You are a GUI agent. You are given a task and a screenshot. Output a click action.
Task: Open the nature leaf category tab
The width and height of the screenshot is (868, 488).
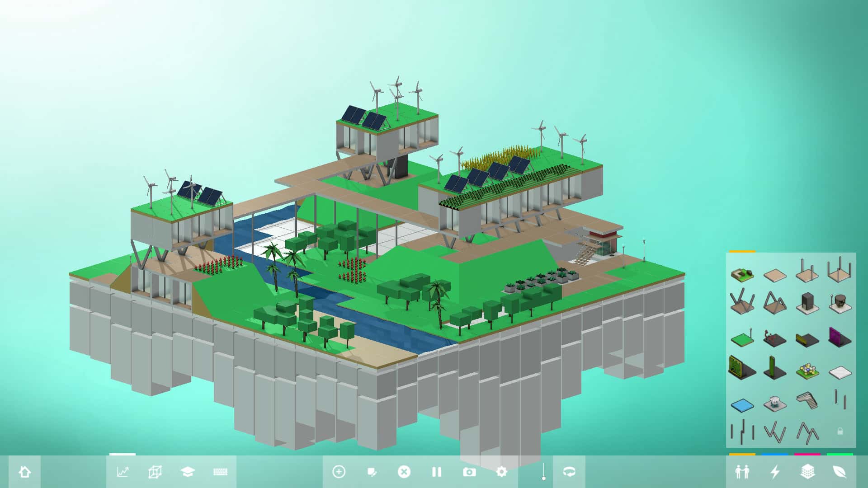pyautogui.click(x=840, y=472)
